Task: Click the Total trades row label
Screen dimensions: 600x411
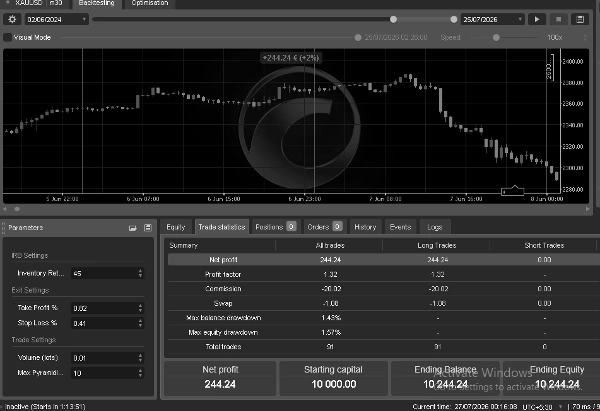Action: click(223, 347)
